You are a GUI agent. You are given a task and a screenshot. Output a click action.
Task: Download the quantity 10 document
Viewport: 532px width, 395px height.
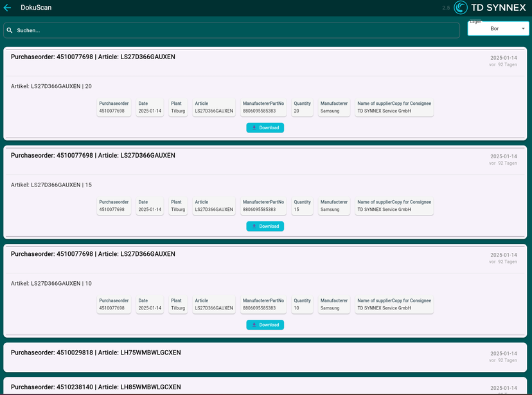pyautogui.click(x=265, y=325)
